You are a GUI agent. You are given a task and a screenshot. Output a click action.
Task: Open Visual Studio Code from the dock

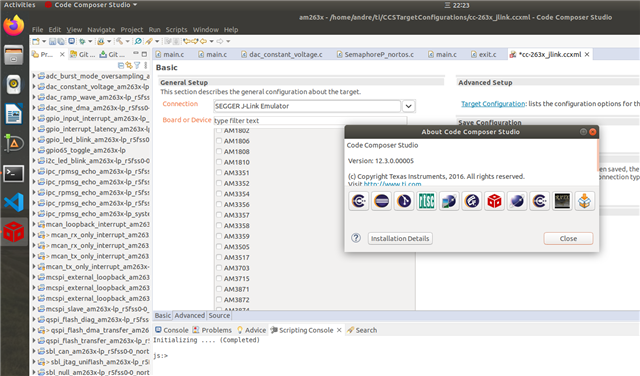point(13,202)
